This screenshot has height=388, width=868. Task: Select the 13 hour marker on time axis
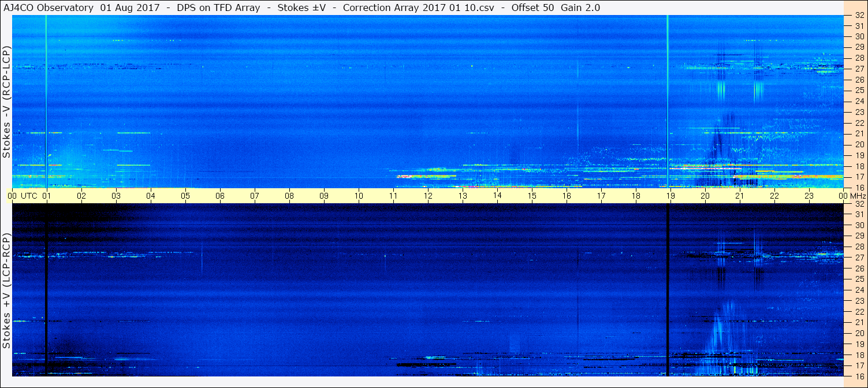coord(463,196)
